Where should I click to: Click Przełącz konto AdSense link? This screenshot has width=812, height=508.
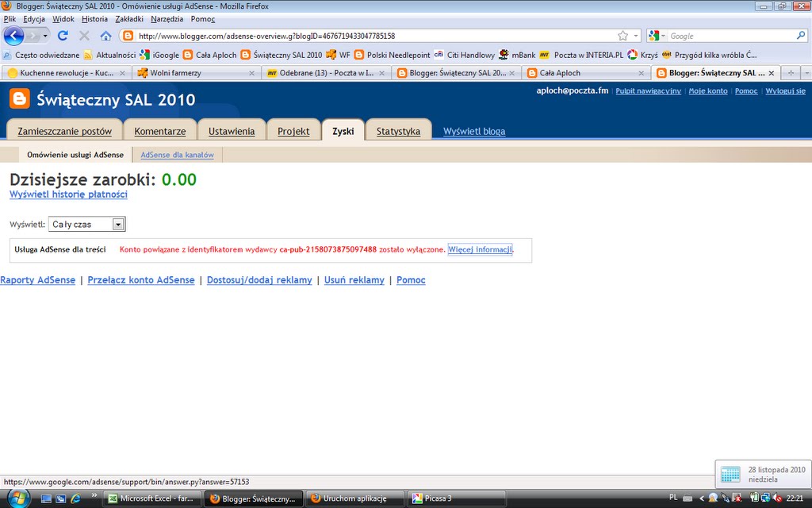141,280
